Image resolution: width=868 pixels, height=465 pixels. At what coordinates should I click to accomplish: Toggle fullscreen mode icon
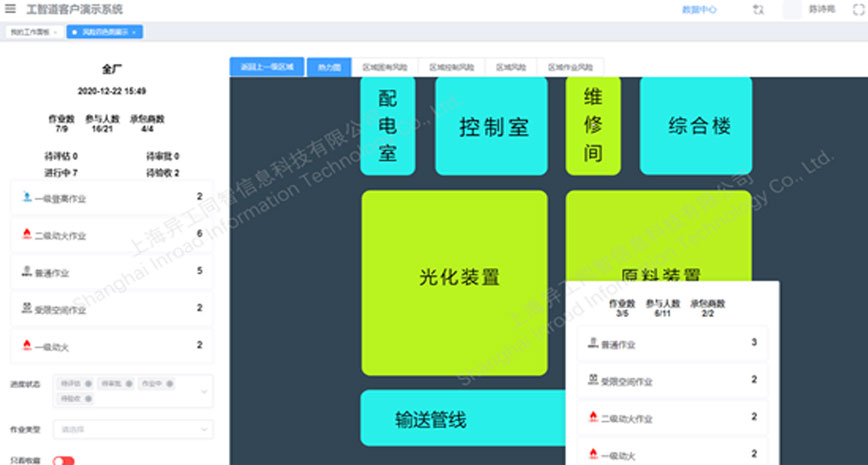coord(857,9)
